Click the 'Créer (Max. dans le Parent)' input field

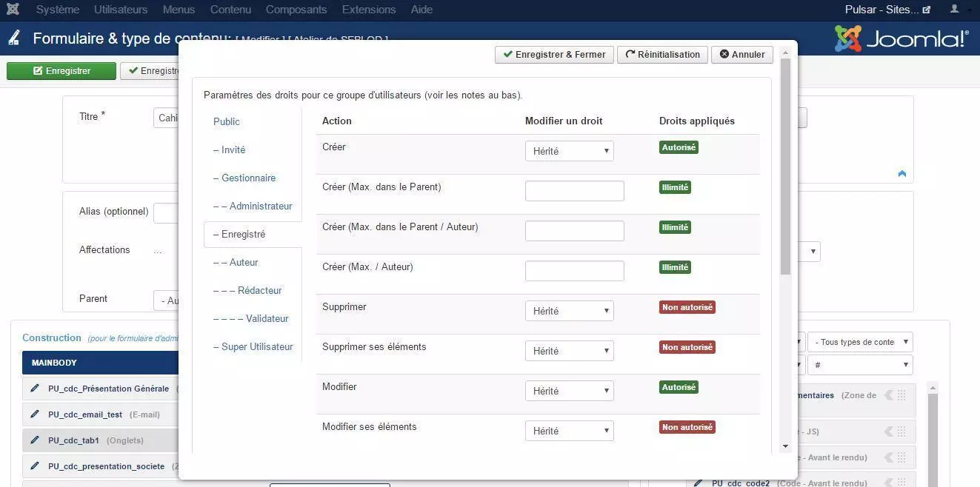[x=574, y=191]
